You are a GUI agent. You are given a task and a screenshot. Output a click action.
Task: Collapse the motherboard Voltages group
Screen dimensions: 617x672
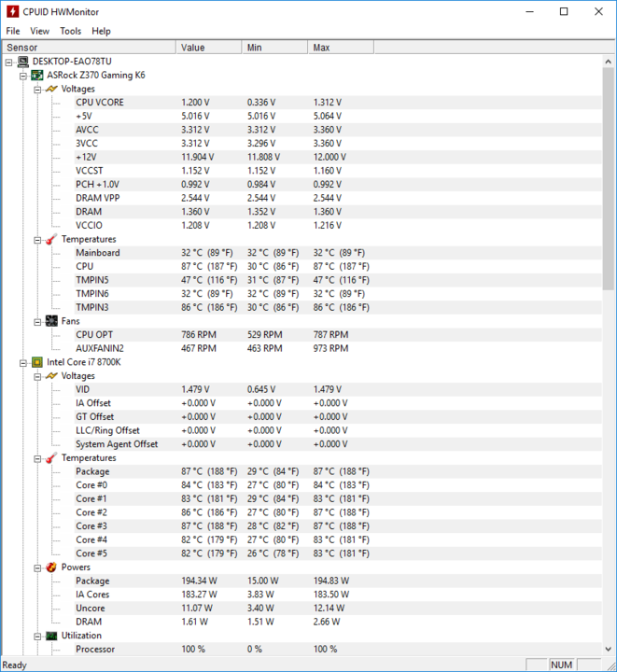point(37,90)
